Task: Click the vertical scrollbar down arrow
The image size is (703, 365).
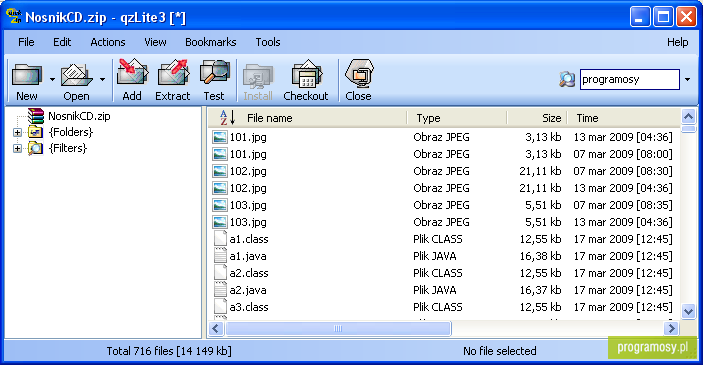Action: tap(688, 311)
